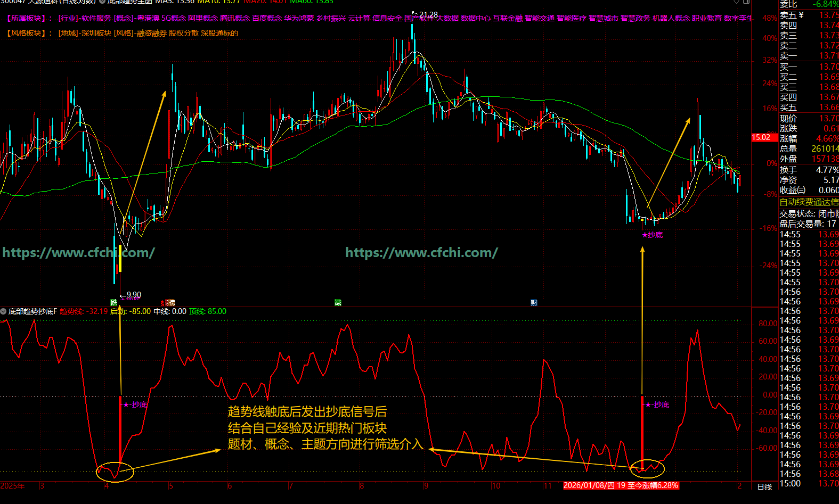Click the 收益(三) earnings row
The height and width of the screenshot is (504, 839).
coord(809,190)
